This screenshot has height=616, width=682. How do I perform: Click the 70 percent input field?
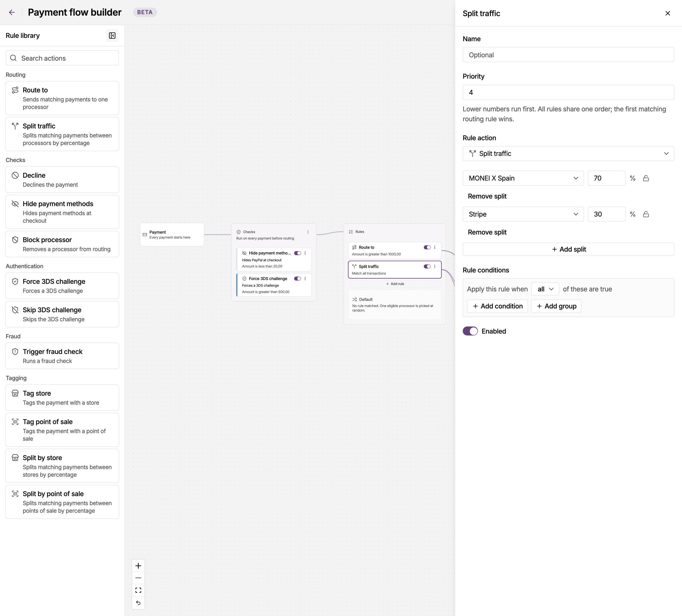tap(606, 178)
